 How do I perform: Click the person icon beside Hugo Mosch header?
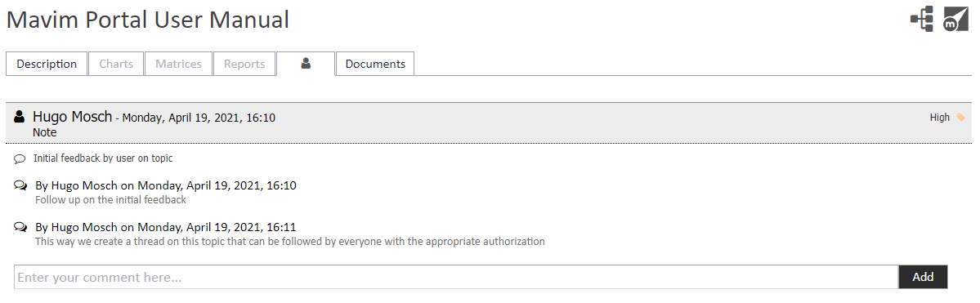pos(20,116)
